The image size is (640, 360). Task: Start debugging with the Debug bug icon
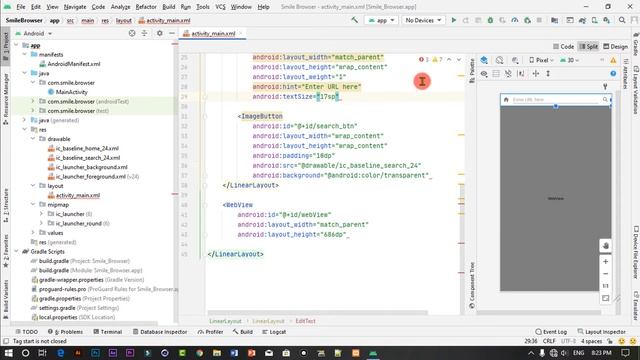point(490,20)
